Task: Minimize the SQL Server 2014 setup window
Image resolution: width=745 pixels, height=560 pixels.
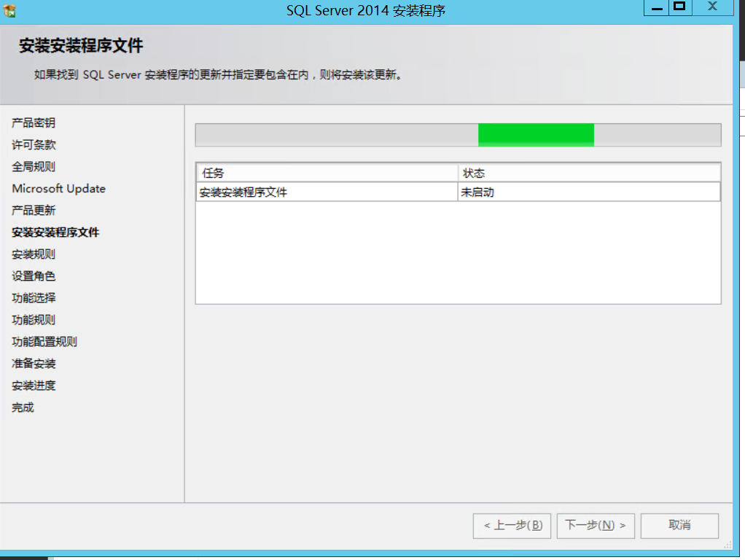Action: tap(656, 7)
